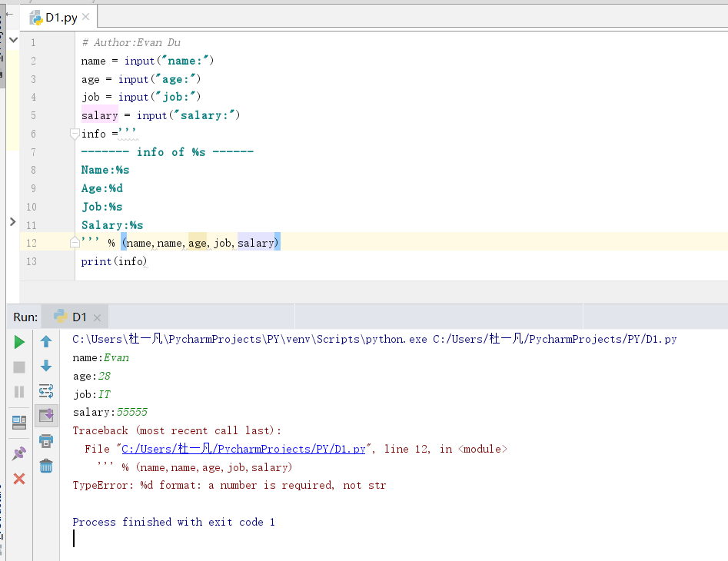
Task: Close the D1.py editor tab
Action: 87,18
